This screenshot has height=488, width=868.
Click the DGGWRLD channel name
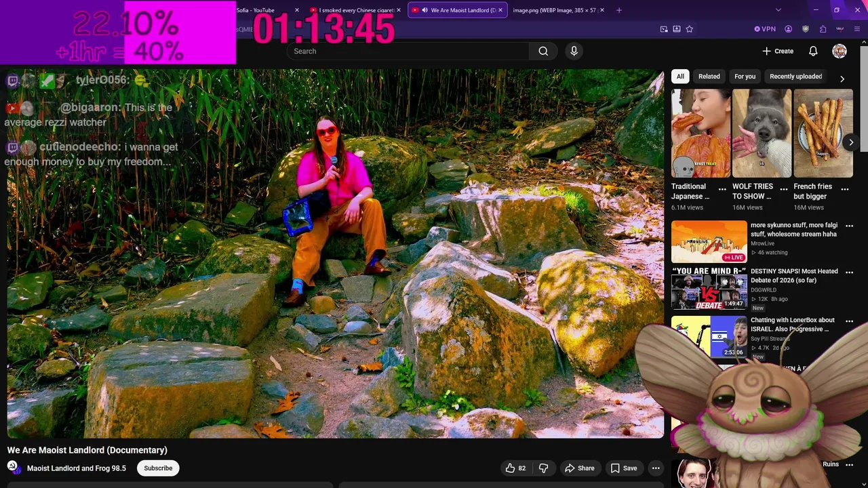click(x=764, y=289)
